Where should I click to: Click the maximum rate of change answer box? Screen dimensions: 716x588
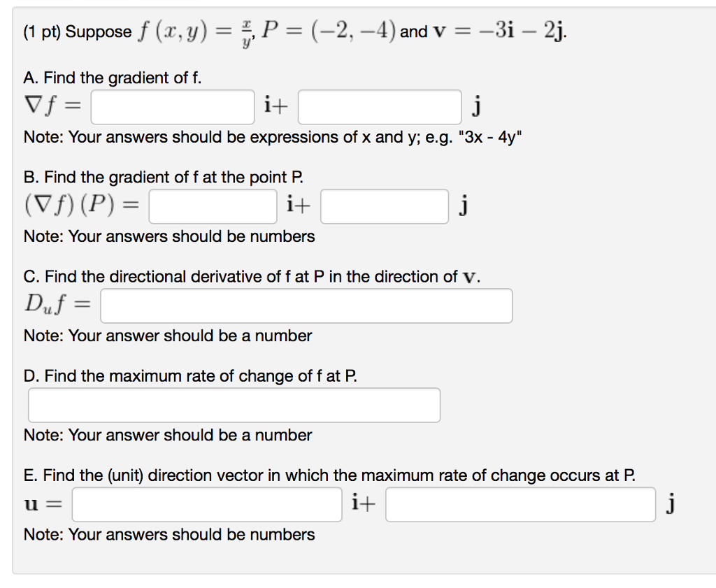tap(234, 405)
